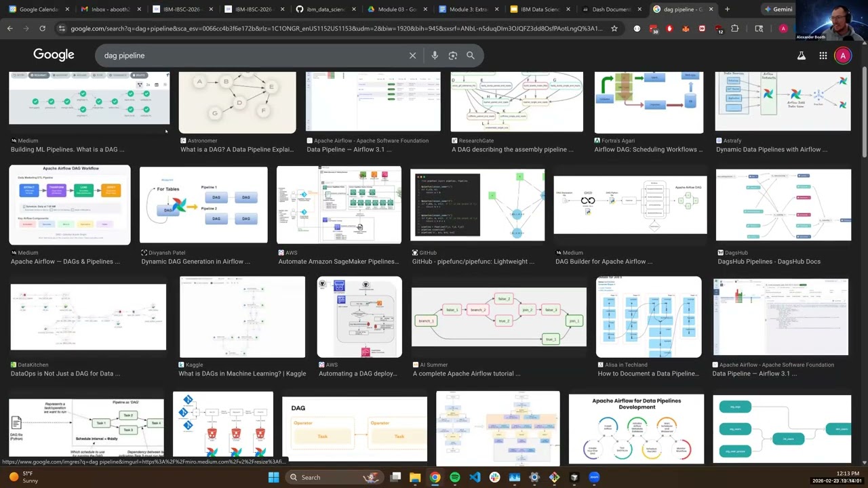Screen dimensions: 868x488
Task: Open the Kaggle DAGs in Machine Learning thumbnail
Action: pyautogui.click(x=242, y=317)
